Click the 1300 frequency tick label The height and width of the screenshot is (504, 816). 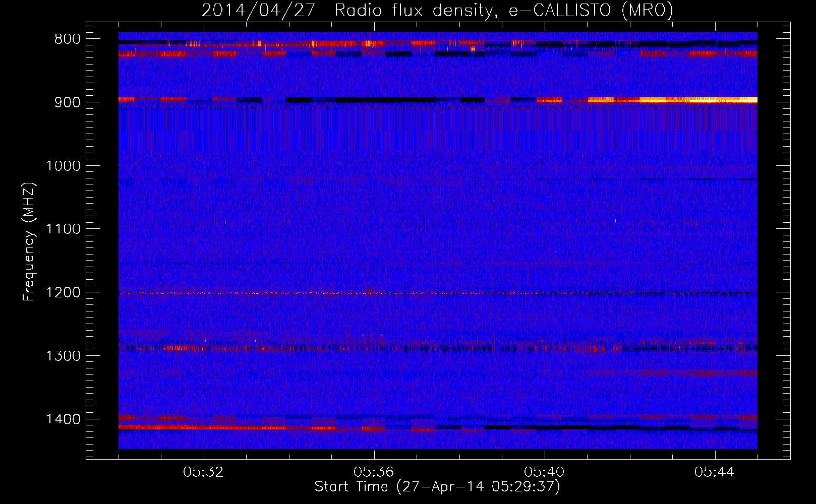(x=63, y=356)
